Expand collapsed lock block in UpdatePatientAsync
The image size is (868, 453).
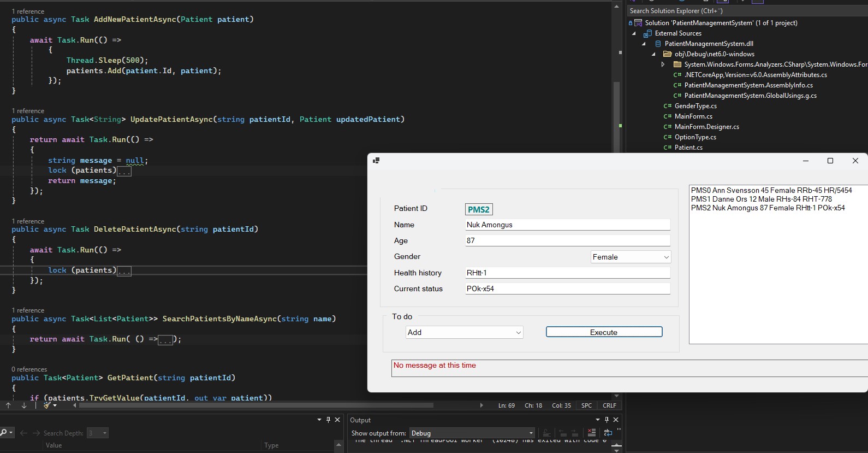[x=124, y=171]
